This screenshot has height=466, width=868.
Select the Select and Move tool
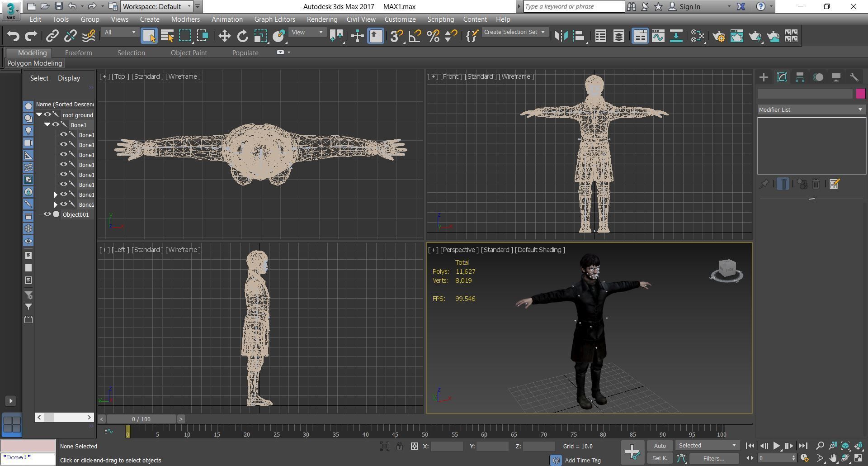click(224, 36)
